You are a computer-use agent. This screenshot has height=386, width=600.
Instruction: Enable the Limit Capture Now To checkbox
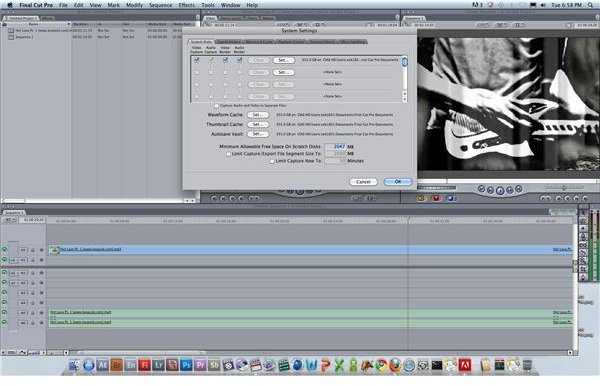pyautogui.click(x=272, y=161)
